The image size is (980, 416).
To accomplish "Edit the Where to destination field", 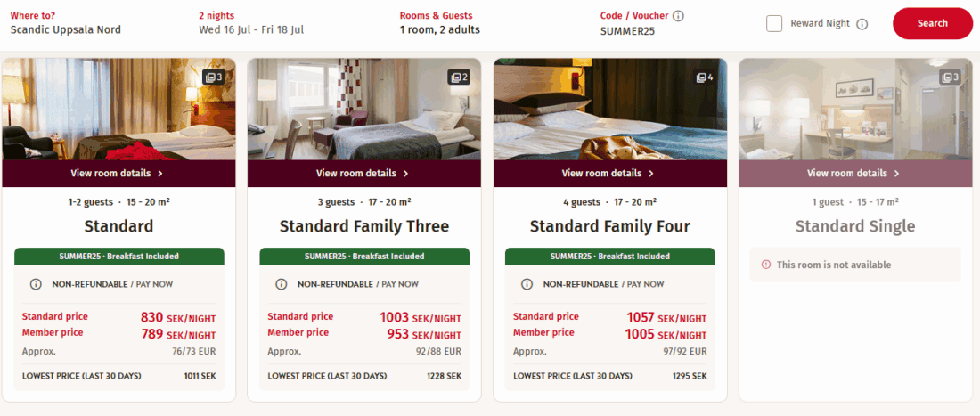I will point(66,29).
